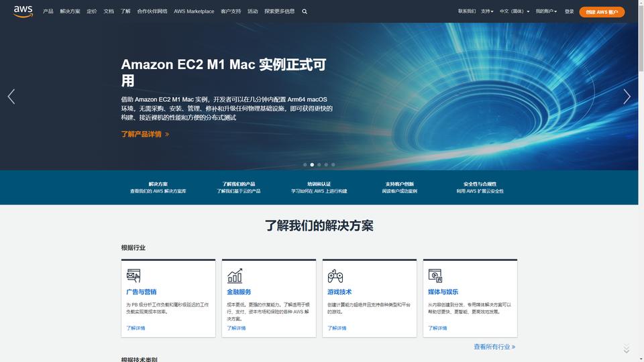Open the 定价 menu item

point(92,11)
